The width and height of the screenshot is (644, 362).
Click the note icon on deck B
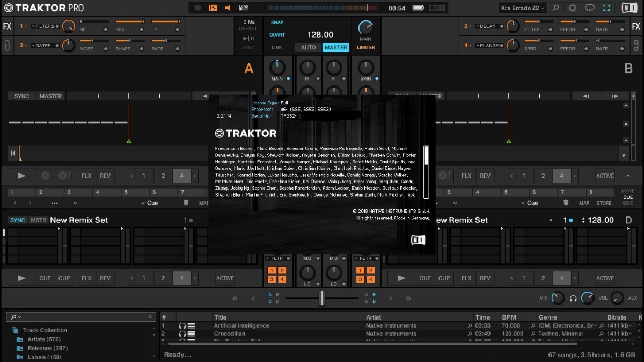point(624,153)
